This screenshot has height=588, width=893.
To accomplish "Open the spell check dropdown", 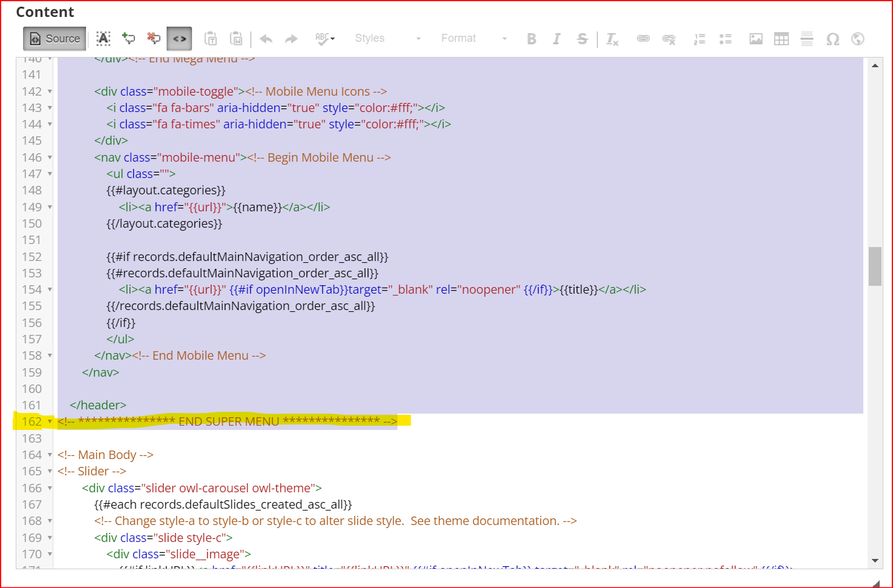I will 325,39.
